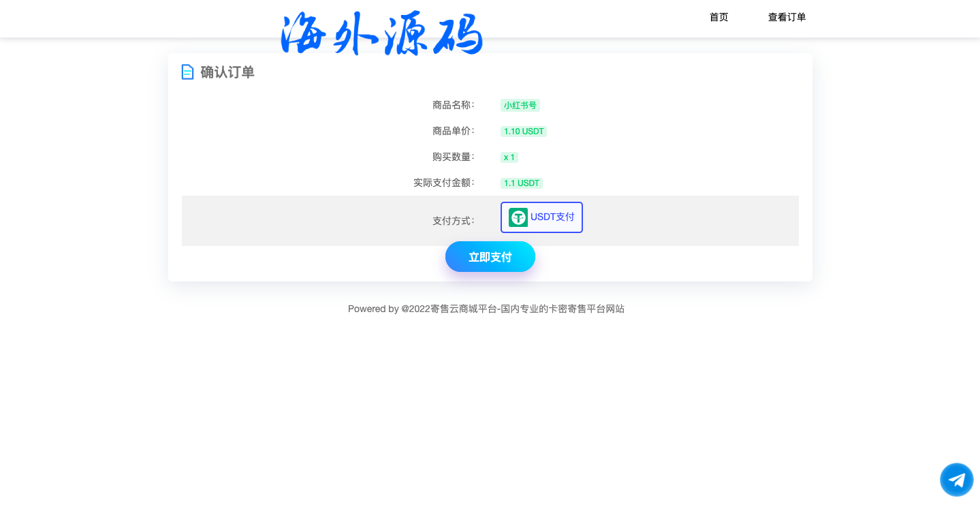Click the Powered by 寄售云商城平台 footer text
Screen dimensions: 980x522
click(486, 309)
